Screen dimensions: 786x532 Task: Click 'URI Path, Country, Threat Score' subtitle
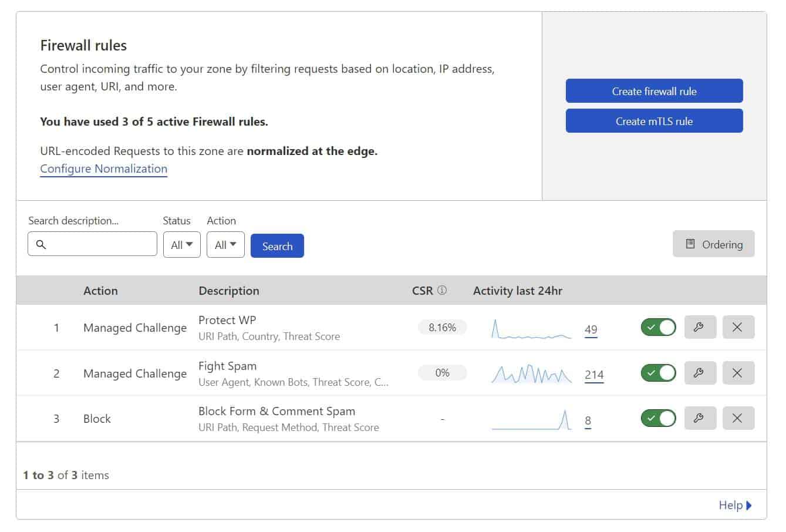[269, 336]
